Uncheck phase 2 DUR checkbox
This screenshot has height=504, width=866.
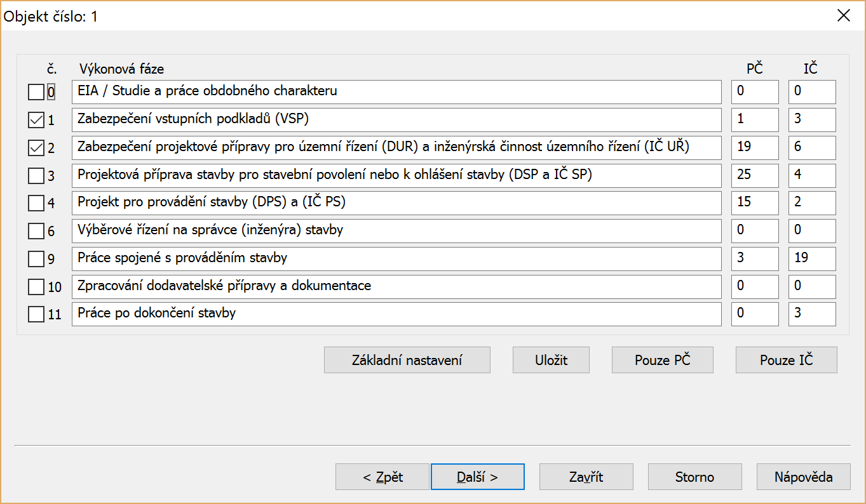point(36,148)
